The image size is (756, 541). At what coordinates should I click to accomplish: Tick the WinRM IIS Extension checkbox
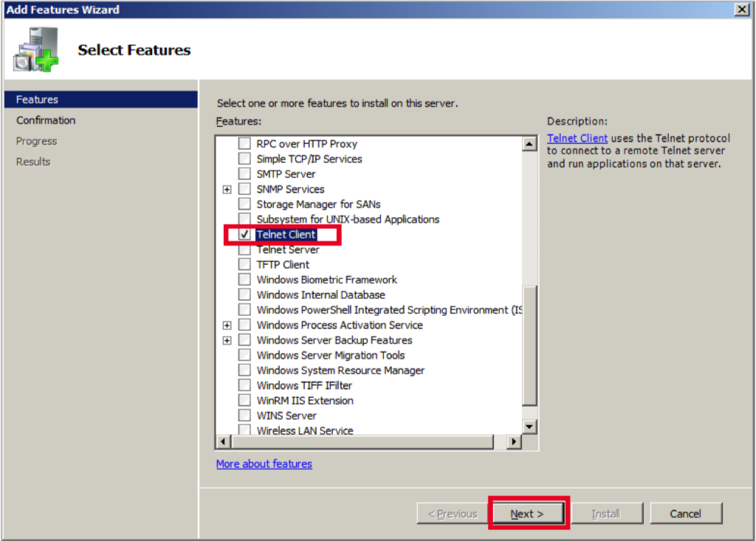pyautogui.click(x=244, y=400)
